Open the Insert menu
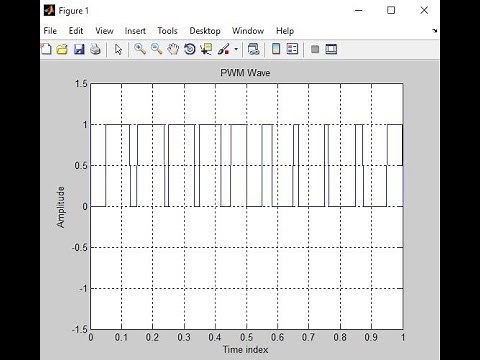Viewport: 480px width, 360px height. coord(135,31)
